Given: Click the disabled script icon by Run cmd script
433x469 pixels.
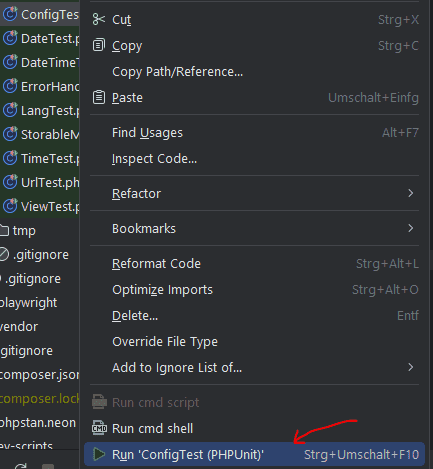Looking at the screenshot, I should point(99,402).
